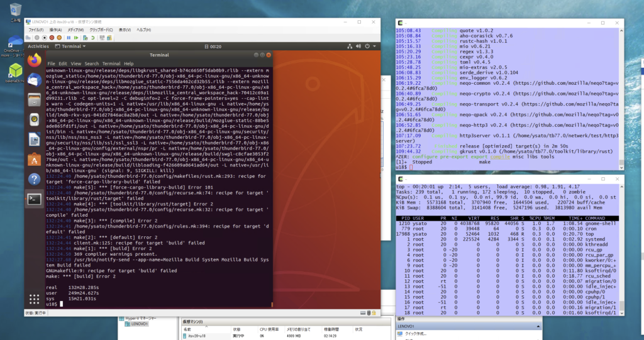Pause the virtual machine from toolbar

pyautogui.click(x=69, y=38)
